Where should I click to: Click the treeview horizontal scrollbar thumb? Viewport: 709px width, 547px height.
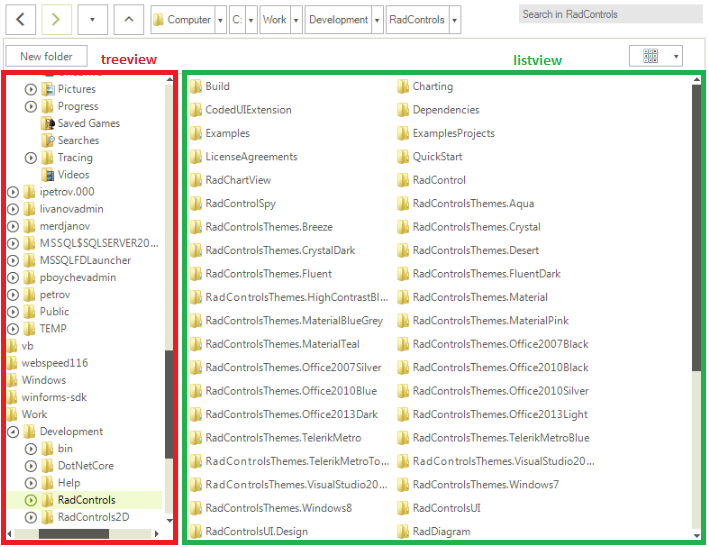[74, 534]
